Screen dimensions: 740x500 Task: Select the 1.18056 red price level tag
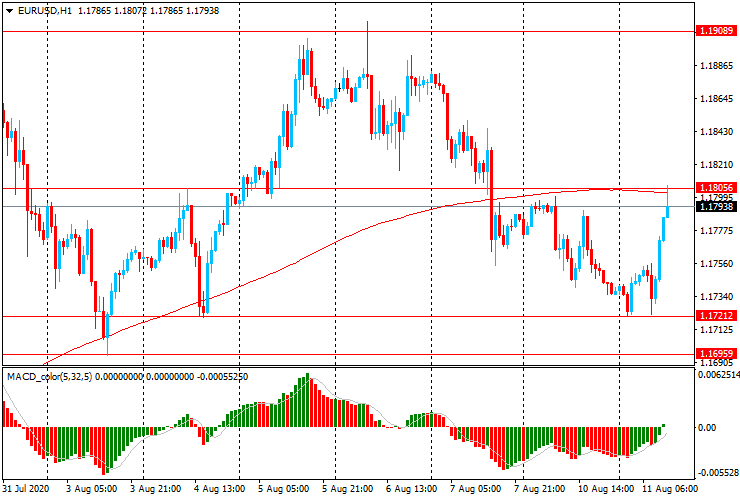coord(716,187)
